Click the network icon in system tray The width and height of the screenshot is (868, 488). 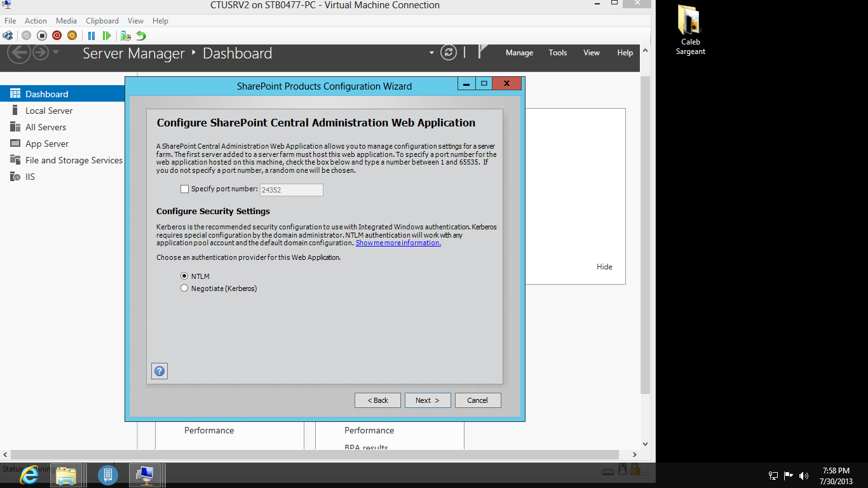773,475
